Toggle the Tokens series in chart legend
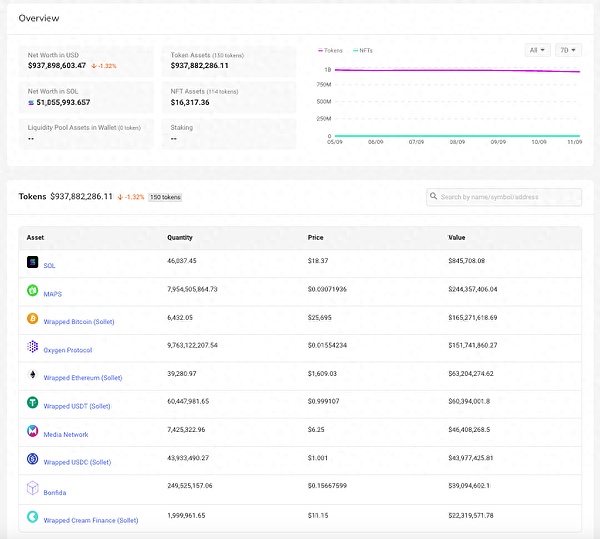 coord(332,50)
